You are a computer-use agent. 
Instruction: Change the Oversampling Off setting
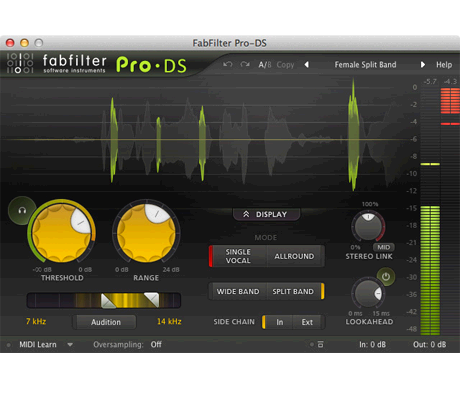pyautogui.click(x=156, y=344)
